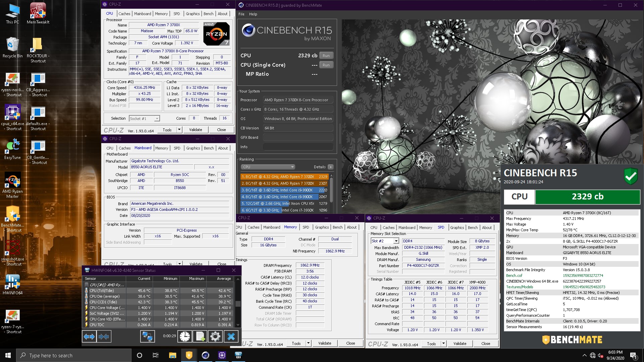The height and width of the screenshot is (362, 644).
Task: Launch the EasyTune desktop shortcut
Action: pos(12,149)
